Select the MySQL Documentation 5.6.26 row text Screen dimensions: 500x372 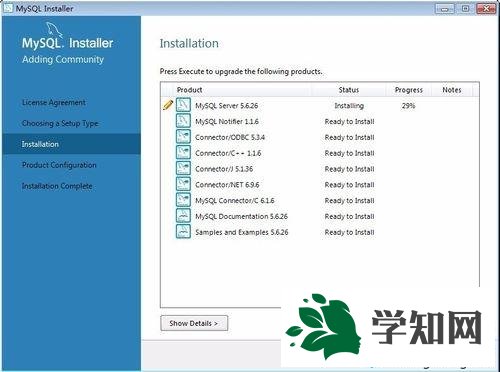pyautogui.click(x=241, y=216)
